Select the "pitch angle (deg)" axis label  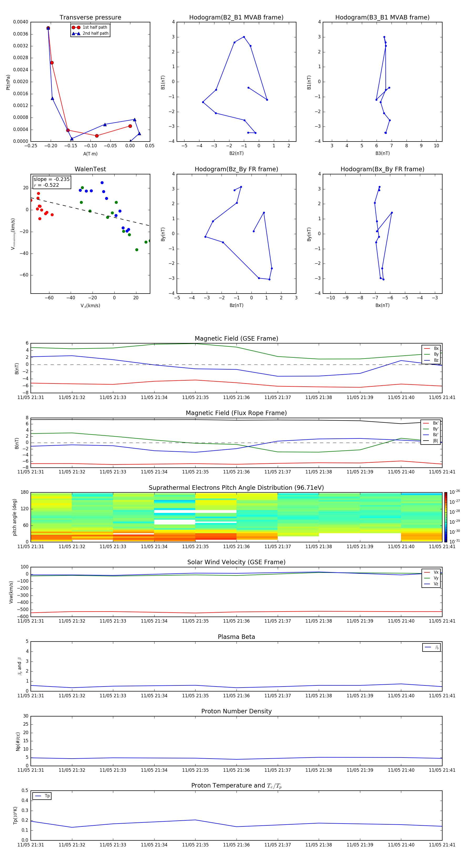pyautogui.click(x=14, y=517)
